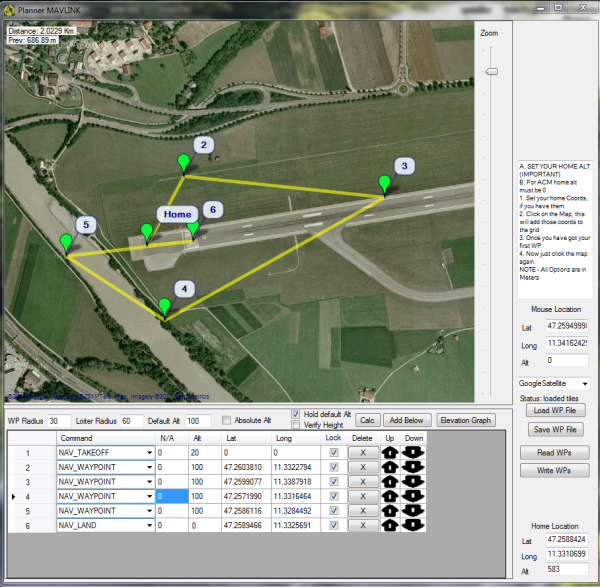Image resolution: width=600 pixels, height=587 pixels.
Task: Enable the Verify Height checkbox
Action: click(295, 425)
